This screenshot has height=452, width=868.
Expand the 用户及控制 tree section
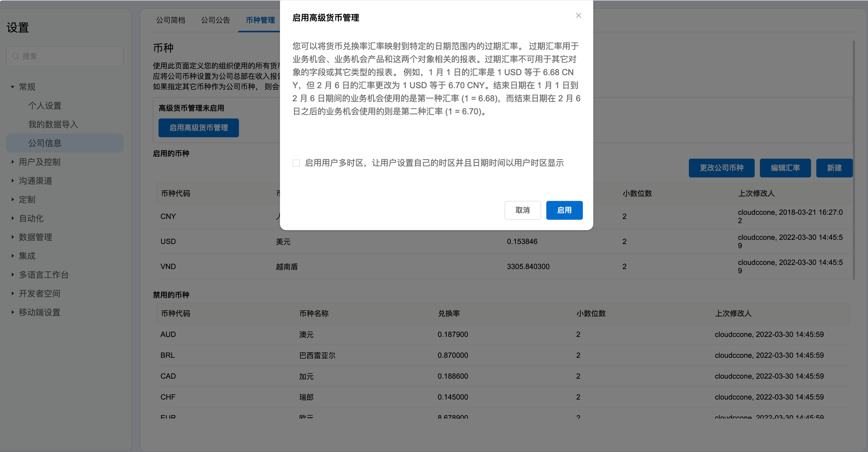[13, 162]
